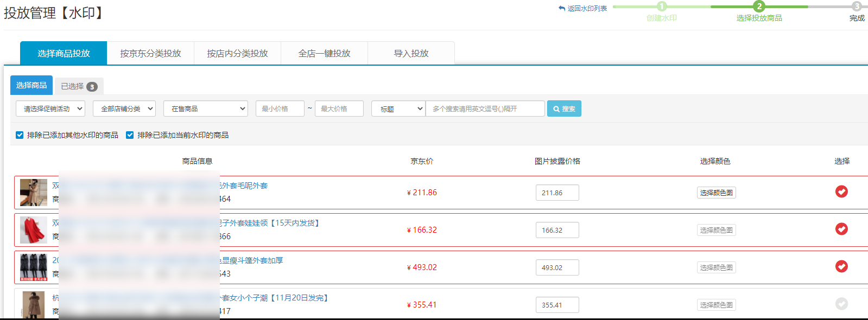The image size is (868, 320).
Task: Open the 标题 search type dropdown
Action: 398,108
